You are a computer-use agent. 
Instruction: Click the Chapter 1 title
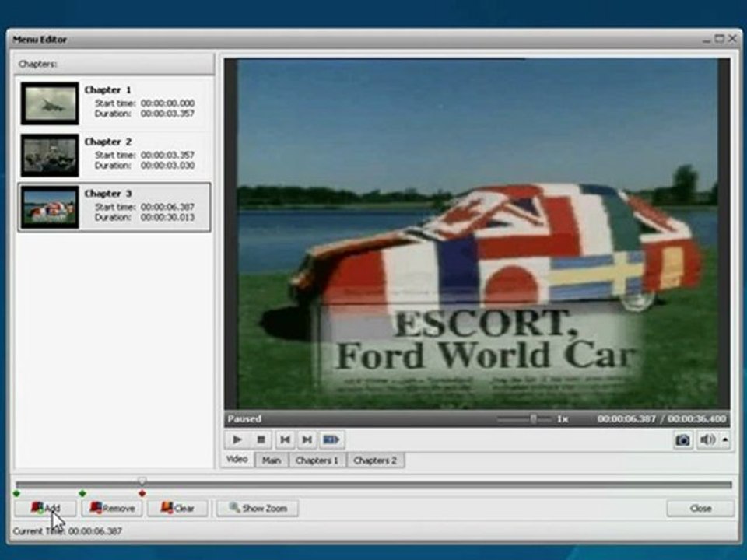click(x=107, y=89)
